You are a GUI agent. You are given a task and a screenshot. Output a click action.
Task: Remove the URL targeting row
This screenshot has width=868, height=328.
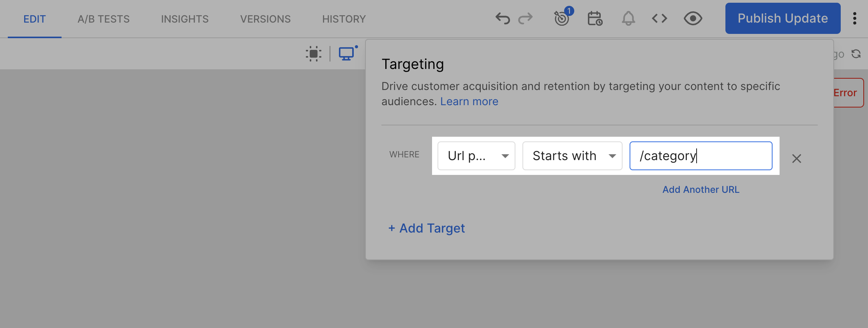pyautogui.click(x=796, y=159)
